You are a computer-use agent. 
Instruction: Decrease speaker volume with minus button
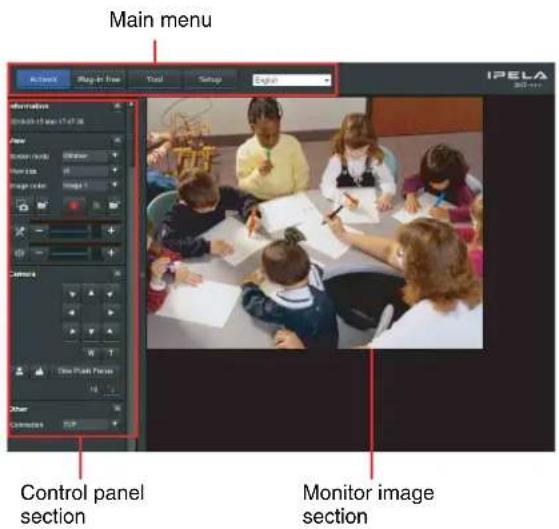pos(39,253)
